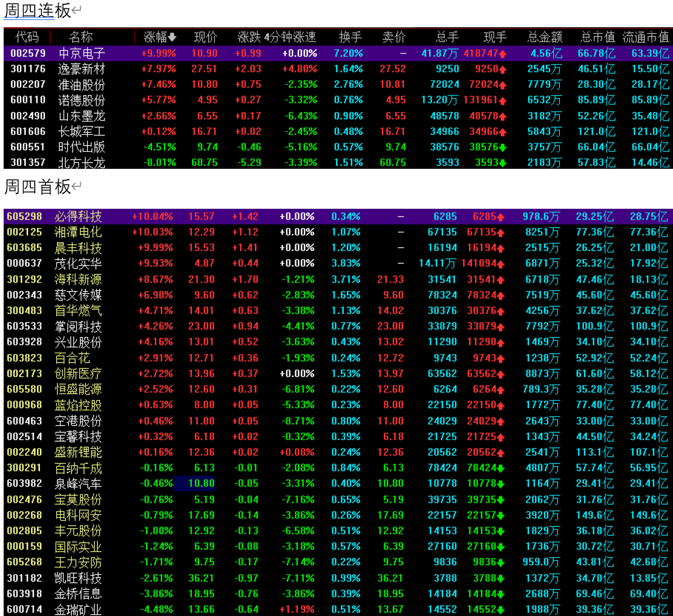This screenshot has height=616, width=673.
Task: Click the 总金额 column header
Action: pos(545,38)
